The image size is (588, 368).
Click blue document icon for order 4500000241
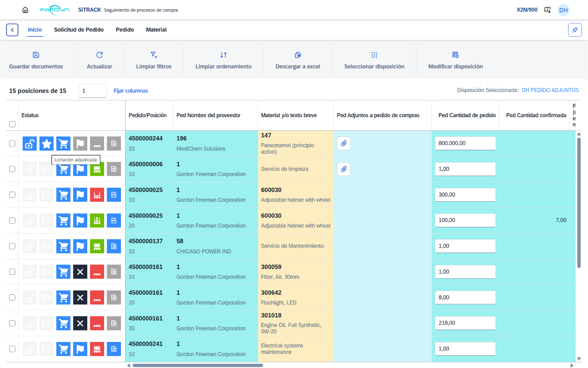click(114, 349)
